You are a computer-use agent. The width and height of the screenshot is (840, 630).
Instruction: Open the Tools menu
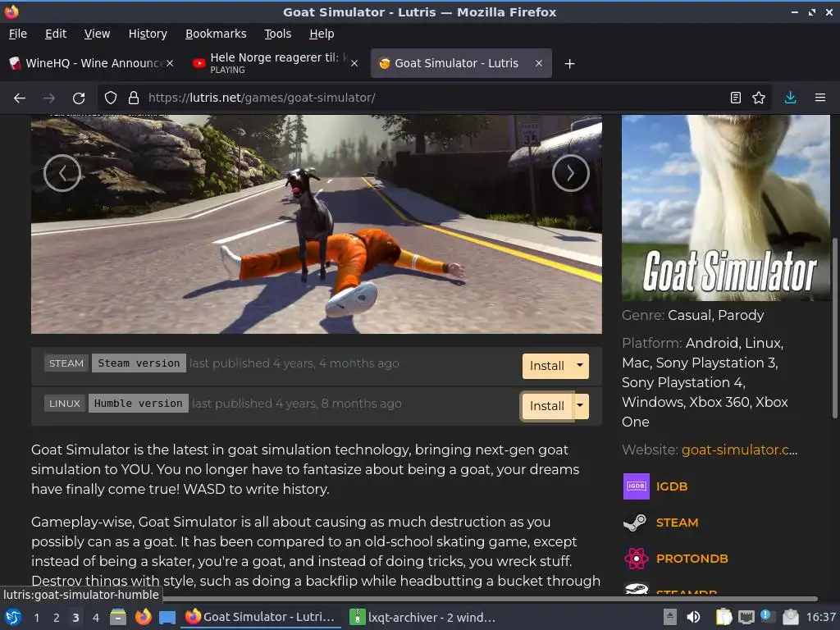277,34
